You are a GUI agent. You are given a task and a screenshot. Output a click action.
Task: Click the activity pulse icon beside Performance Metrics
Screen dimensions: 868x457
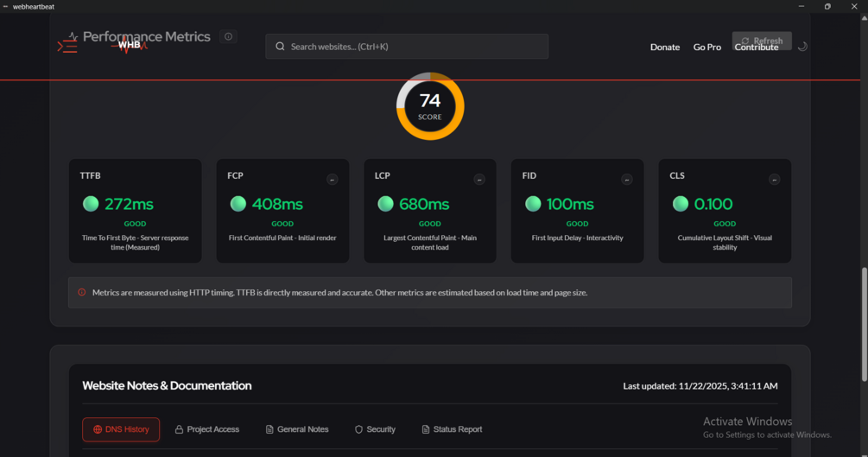(x=73, y=36)
